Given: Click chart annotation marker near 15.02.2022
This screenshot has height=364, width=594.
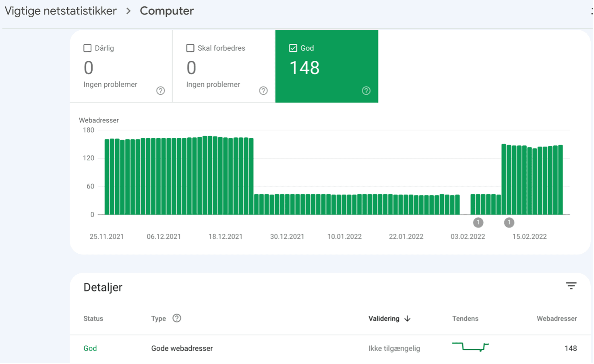Looking at the screenshot, I should pos(509,222).
